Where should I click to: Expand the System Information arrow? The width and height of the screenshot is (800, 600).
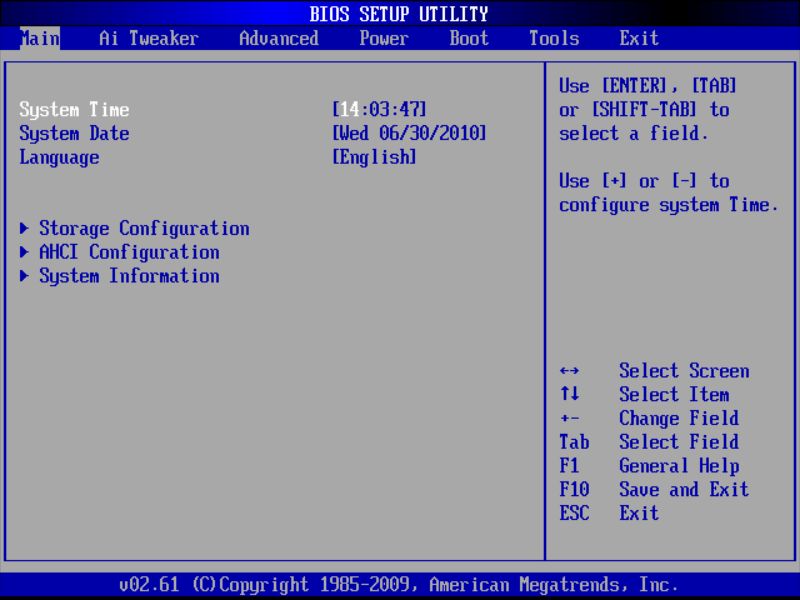coord(24,276)
